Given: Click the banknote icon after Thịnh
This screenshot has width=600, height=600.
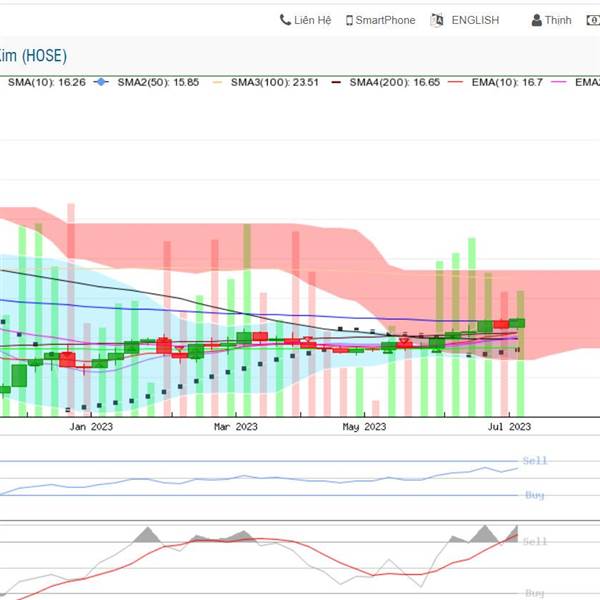Looking at the screenshot, I should [x=593, y=20].
